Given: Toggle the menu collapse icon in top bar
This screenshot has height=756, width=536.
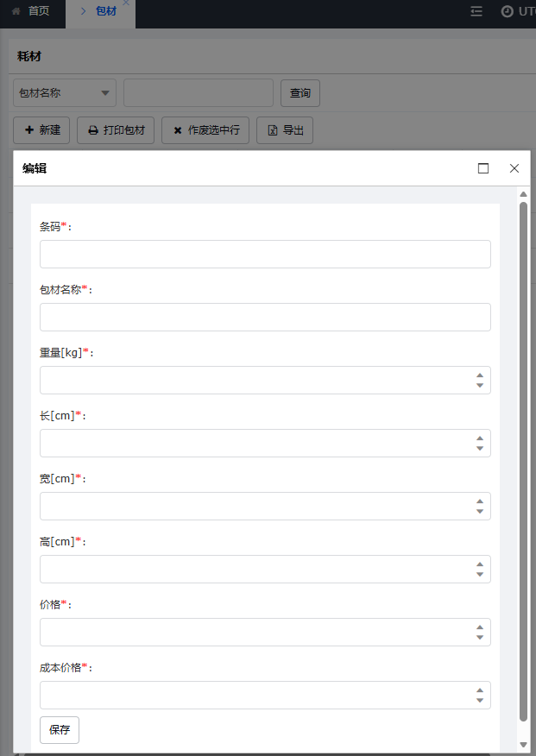Looking at the screenshot, I should pos(476,11).
